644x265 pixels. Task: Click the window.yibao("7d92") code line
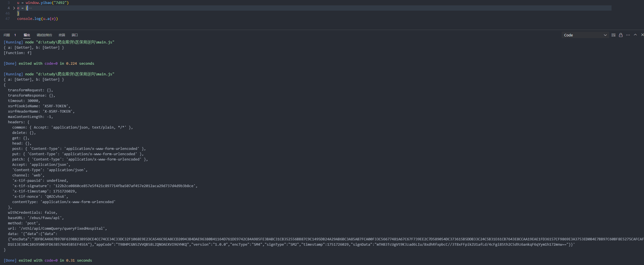point(43,3)
